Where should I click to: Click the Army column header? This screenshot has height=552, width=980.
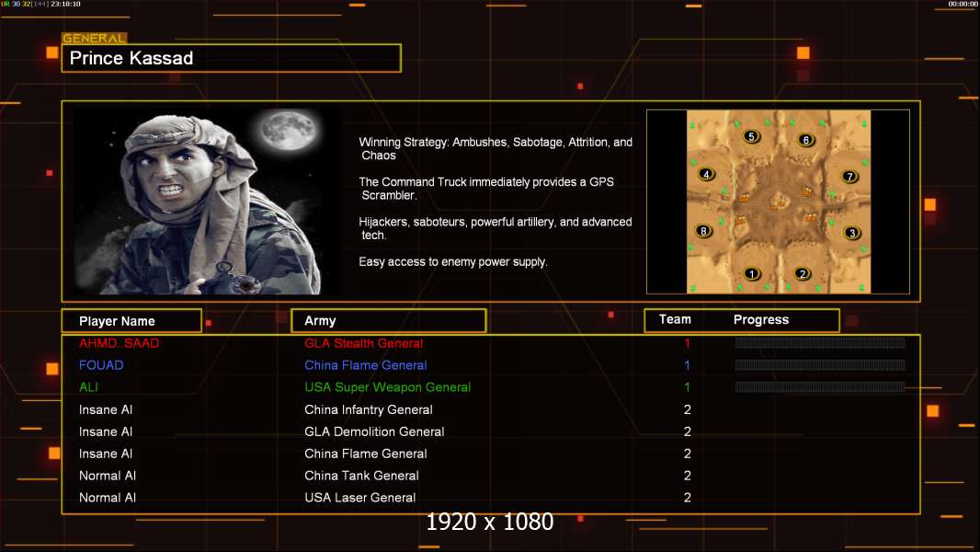(389, 321)
